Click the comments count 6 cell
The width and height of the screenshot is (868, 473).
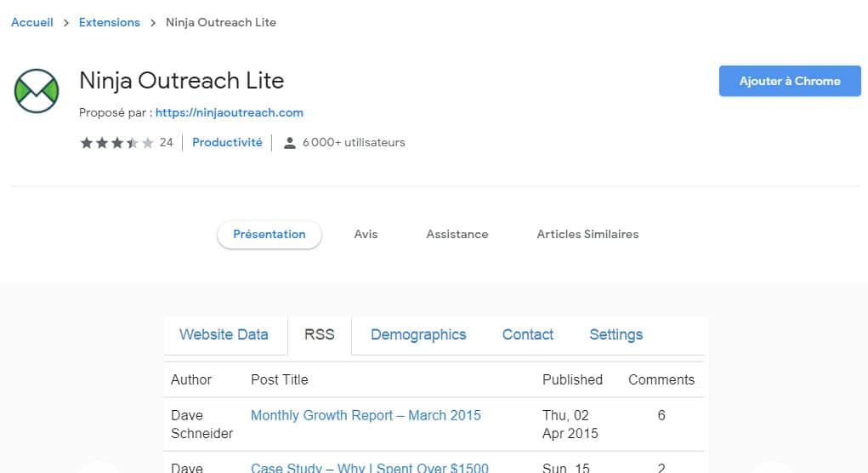pos(661,415)
